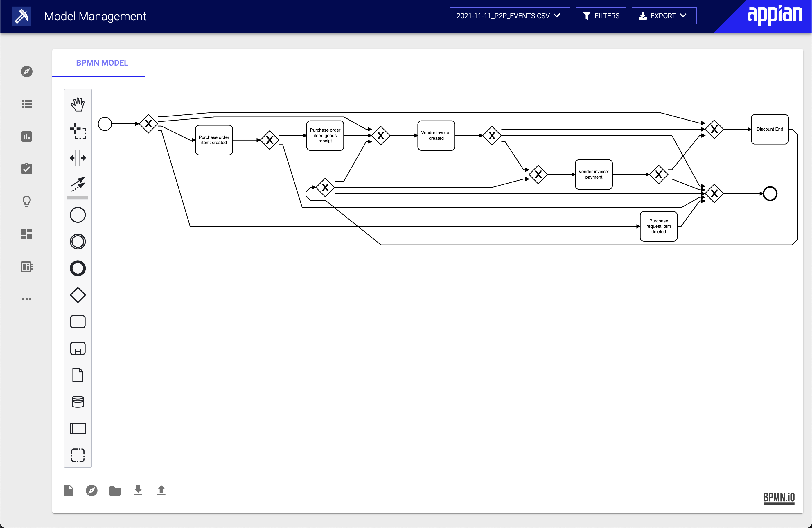The width and height of the screenshot is (812, 528).
Task: Click the new document icon below canvas
Action: pos(69,491)
